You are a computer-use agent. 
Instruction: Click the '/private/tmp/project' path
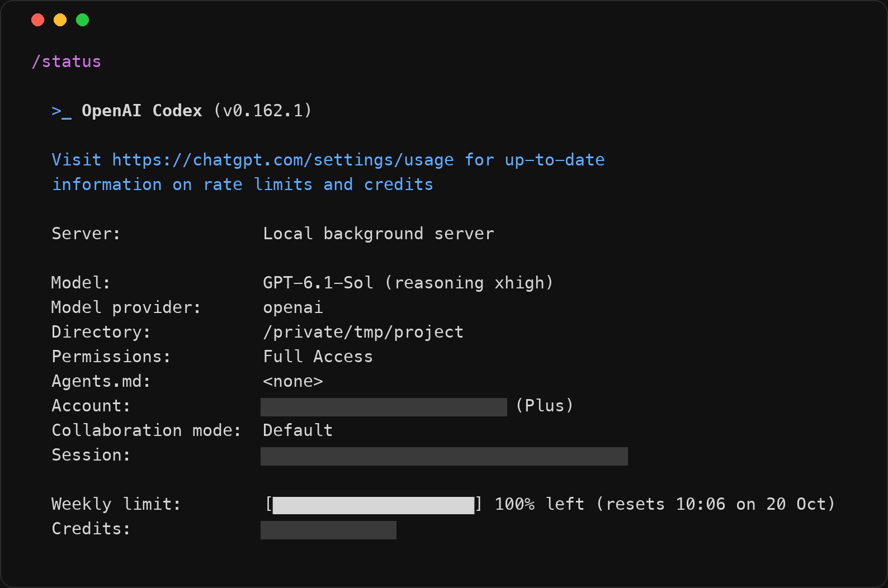[363, 332]
